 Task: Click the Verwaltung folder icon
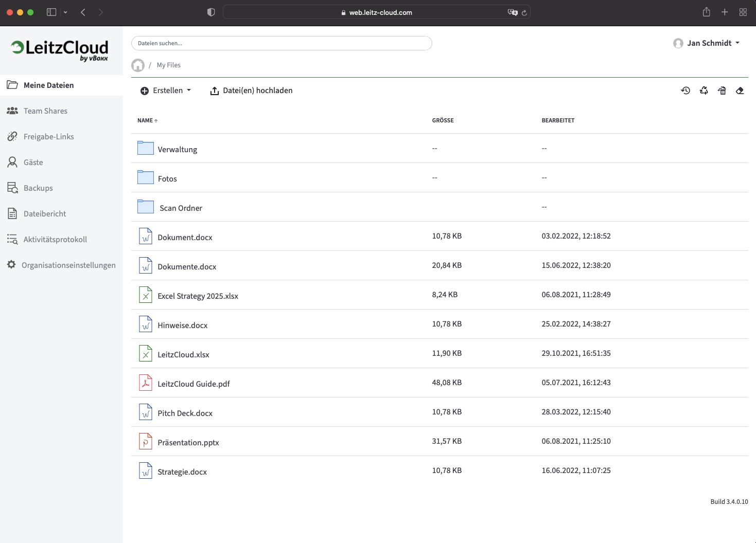[146, 148]
